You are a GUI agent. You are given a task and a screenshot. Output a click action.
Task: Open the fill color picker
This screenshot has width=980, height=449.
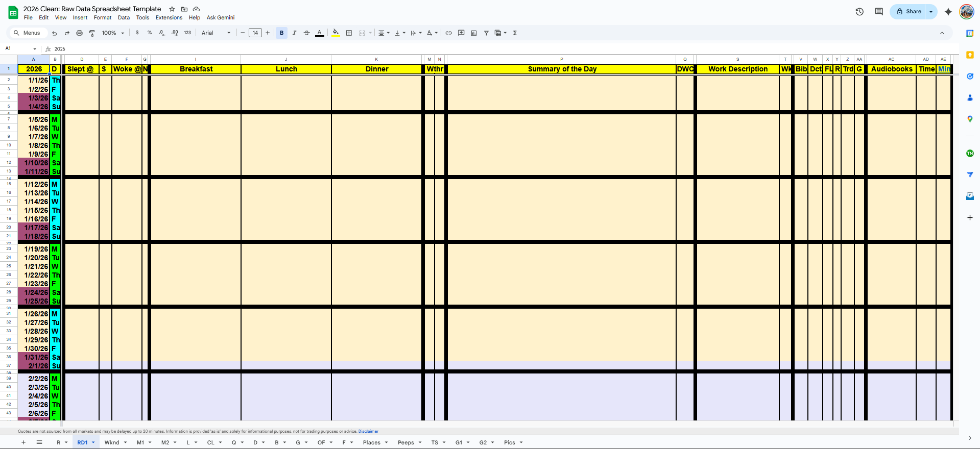(x=336, y=33)
